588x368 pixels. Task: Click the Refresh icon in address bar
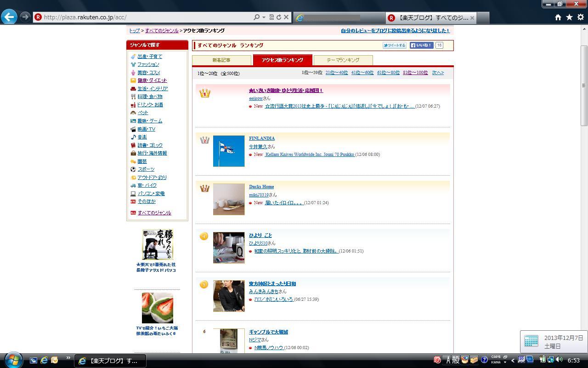pyautogui.click(x=278, y=17)
